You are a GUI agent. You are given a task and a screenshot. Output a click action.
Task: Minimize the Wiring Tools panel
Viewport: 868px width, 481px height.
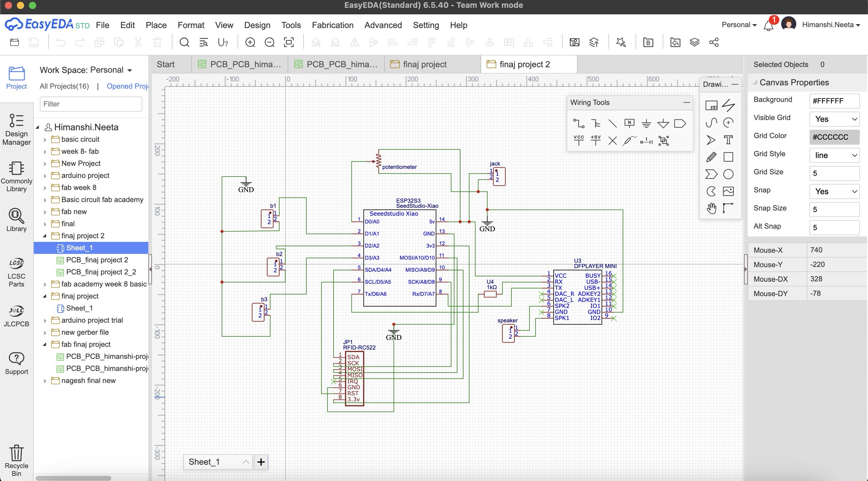click(x=687, y=103)
